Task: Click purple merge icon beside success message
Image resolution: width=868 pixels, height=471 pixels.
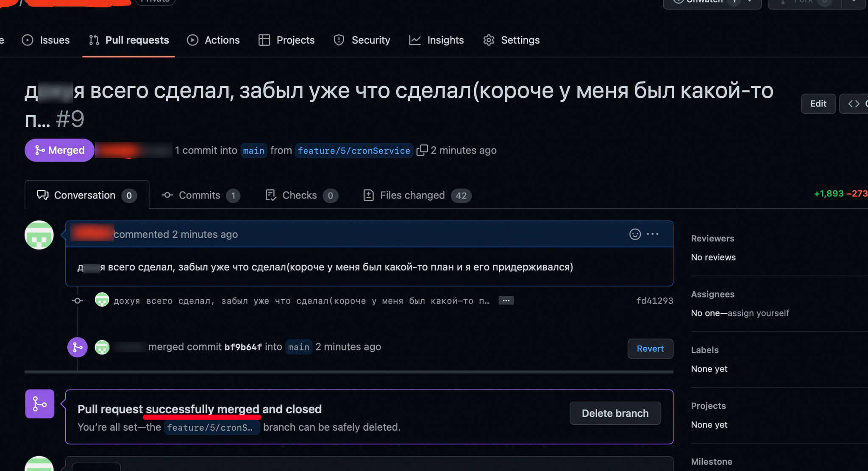Action: [x=39, y=404]
